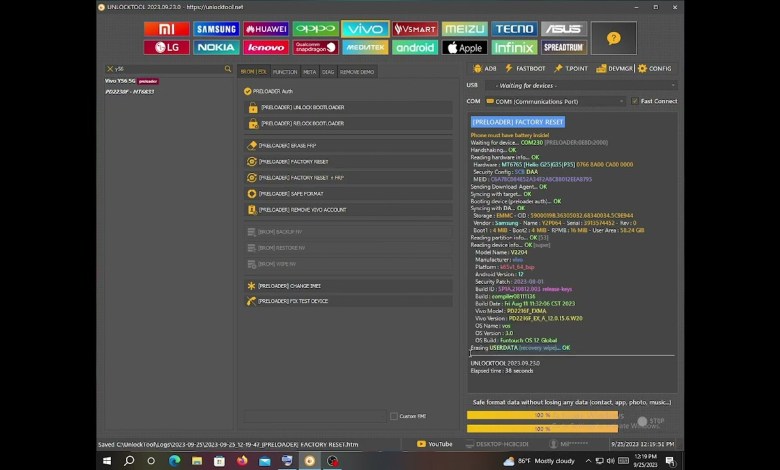Run PRELOADER Remove Vivo Account
This screenshot has width=780, height=470.
348,210
